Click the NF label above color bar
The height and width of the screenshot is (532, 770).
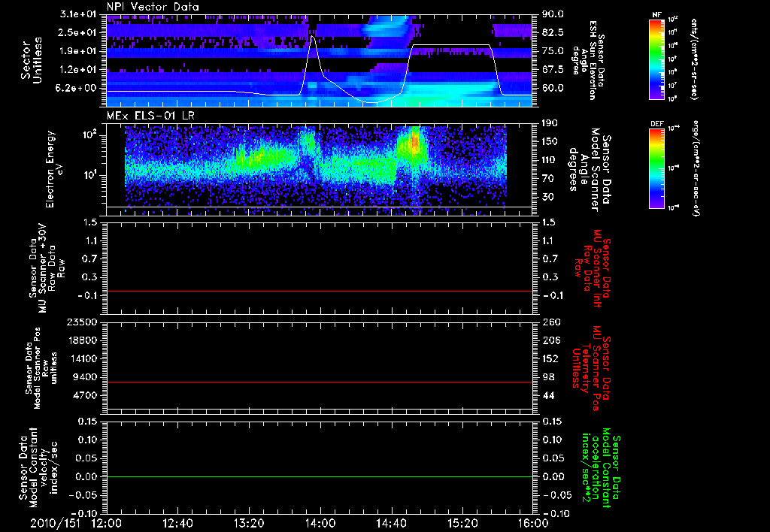coord(656,15)
